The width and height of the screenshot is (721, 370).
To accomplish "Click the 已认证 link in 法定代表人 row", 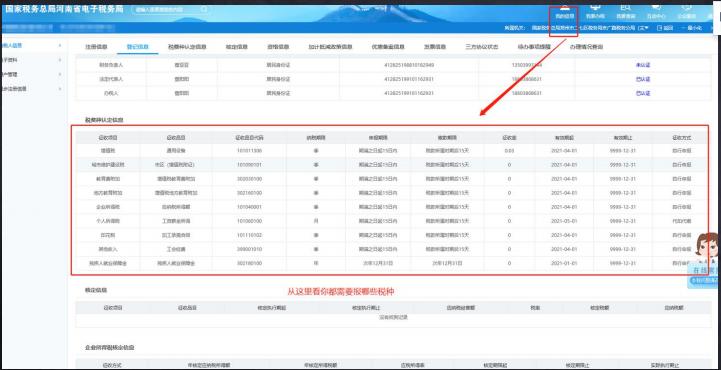I will tap(642, 79).
